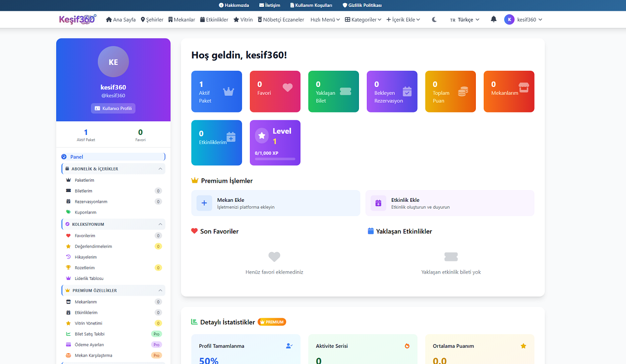
Task: Click the Kuponlarım tag icon
Action: [x=68, y=212]
